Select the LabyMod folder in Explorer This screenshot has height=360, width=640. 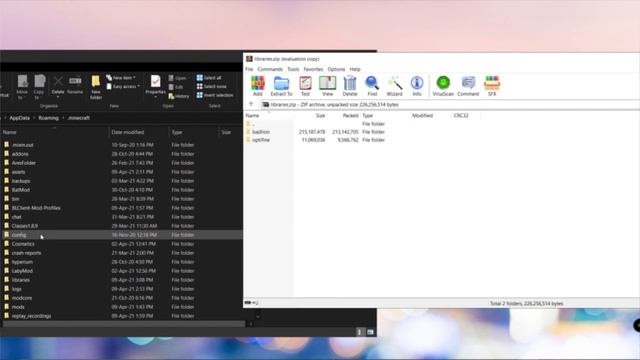(x=22, y=271)
